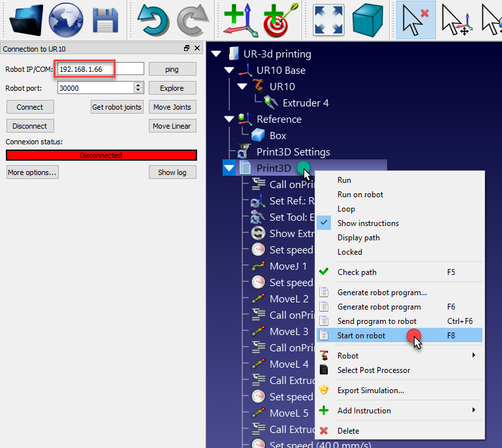Click the ping button
Viewport: 502px width, 448px height.
172,69
